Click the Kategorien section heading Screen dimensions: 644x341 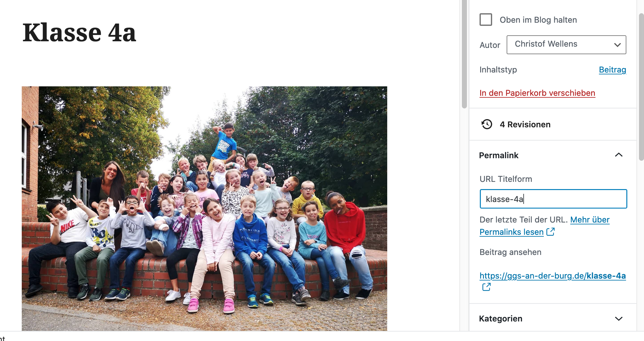pyautogui.click(x=501, y=319)
